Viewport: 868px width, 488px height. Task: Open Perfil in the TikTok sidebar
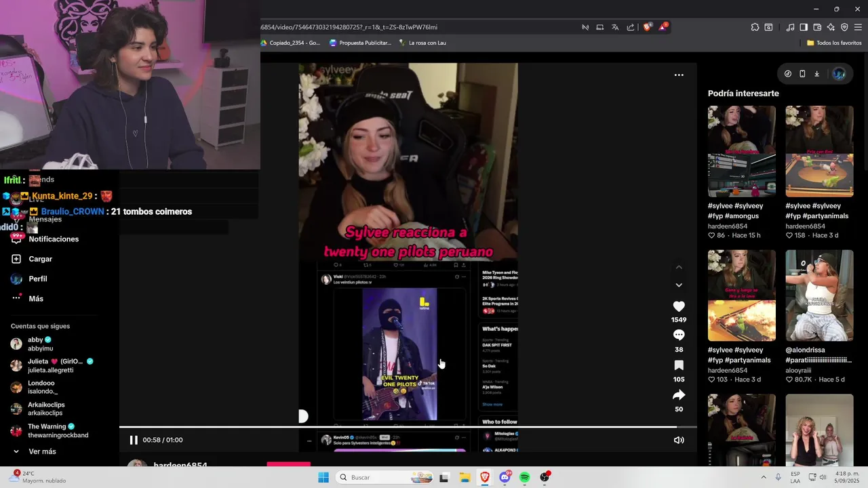29,279
